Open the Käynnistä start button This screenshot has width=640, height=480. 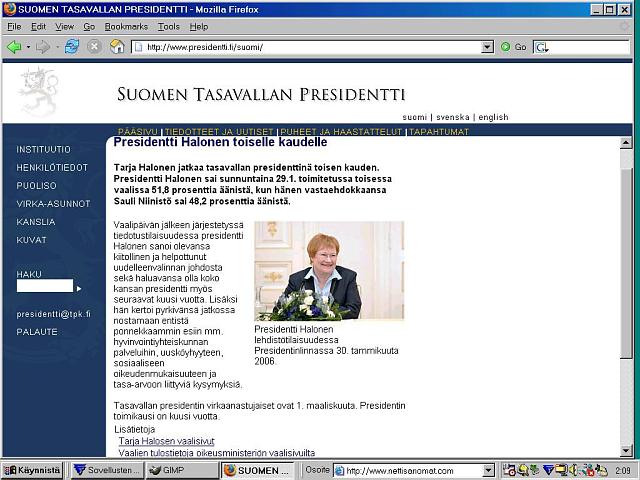(x=31, y=470)
